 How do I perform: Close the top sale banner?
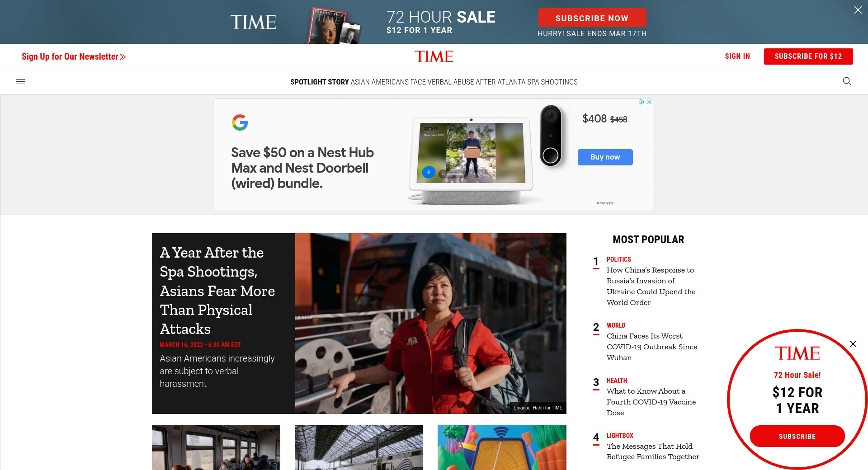[858, 10]
